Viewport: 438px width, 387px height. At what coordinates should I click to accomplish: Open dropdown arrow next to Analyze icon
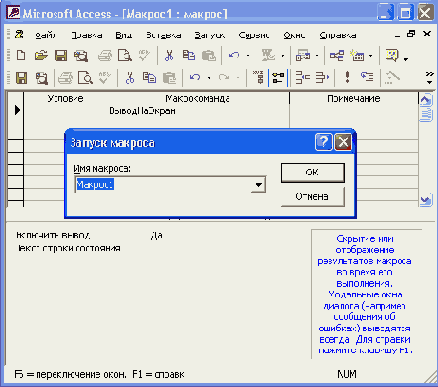click(317, 56)
